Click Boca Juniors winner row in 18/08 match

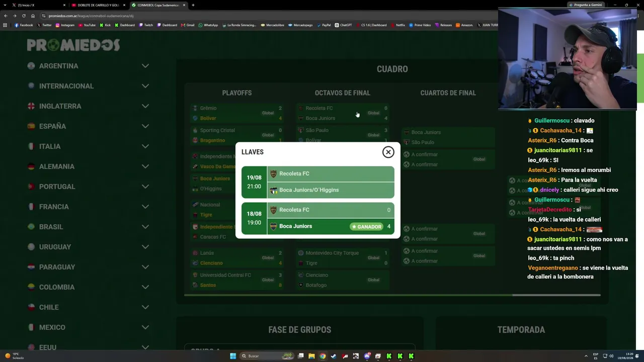[x=331, y=226]
